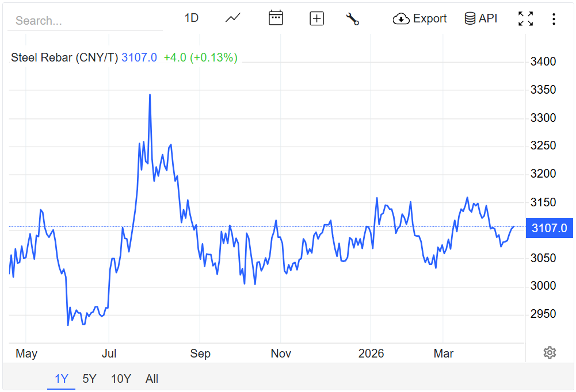
Task: Click the Steel Rebar (CNY/T) series label
Action: (x=64, y=57)
